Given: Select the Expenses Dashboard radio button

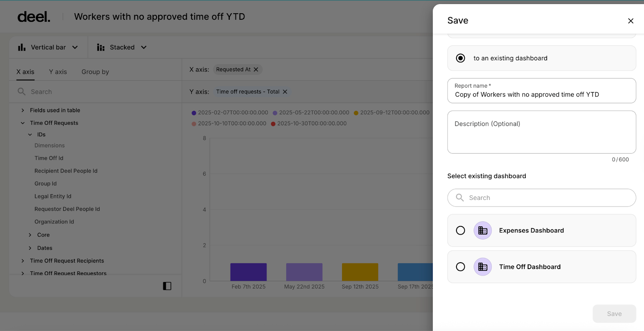Looking at the screenshot, I should pos(460,230).
